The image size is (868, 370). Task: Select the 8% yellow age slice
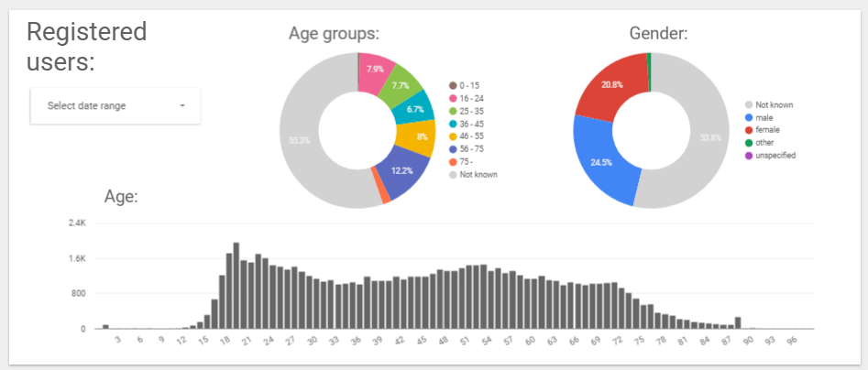tap(417, 136)
